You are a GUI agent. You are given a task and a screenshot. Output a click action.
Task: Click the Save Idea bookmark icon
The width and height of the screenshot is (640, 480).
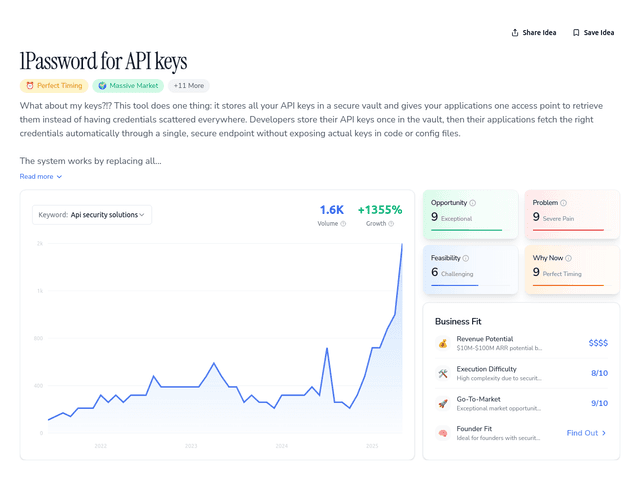(x=576, y=32)
